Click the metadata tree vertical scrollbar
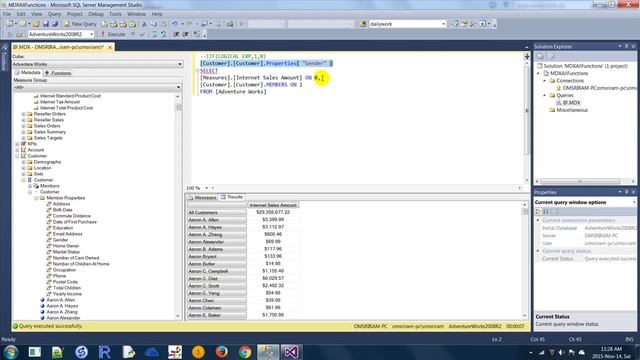The width and height of the screenshot is (640, 360). click(x=178, y=206)
